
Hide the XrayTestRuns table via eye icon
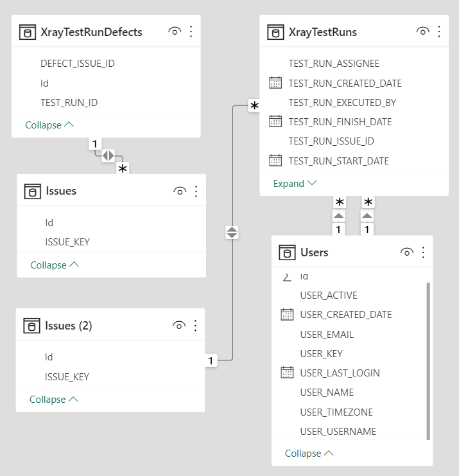422,31
